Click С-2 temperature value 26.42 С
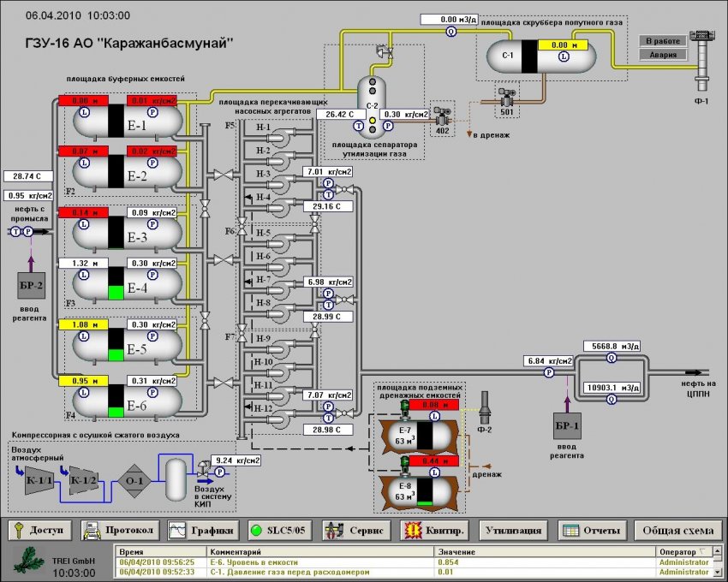 click(341, 114)
